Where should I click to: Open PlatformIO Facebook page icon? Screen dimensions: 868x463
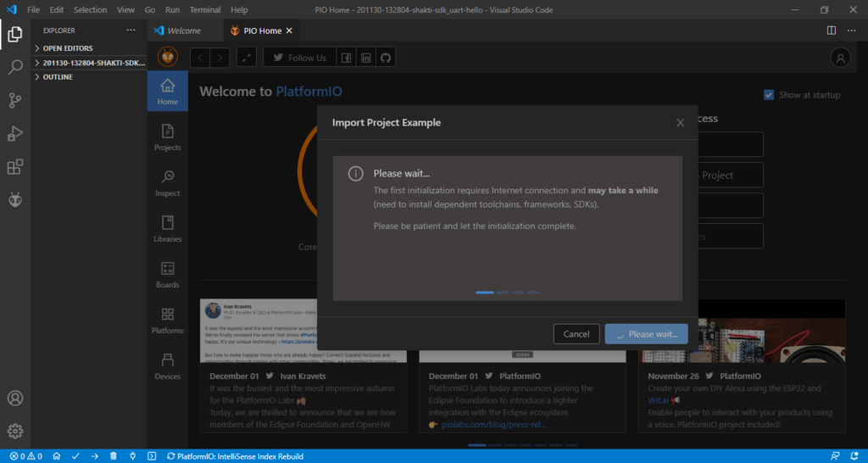point(346,58)
